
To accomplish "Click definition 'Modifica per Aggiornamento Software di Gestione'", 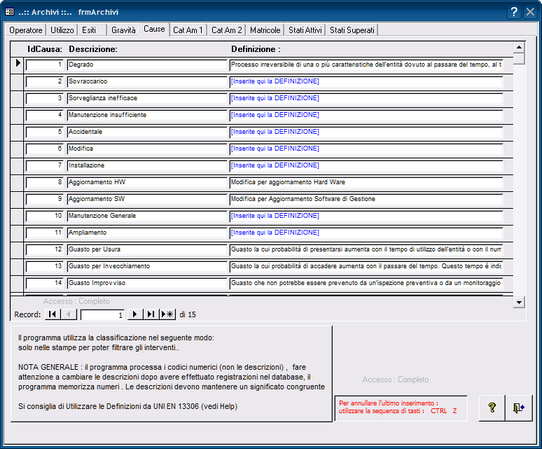I will click(366, 199).
